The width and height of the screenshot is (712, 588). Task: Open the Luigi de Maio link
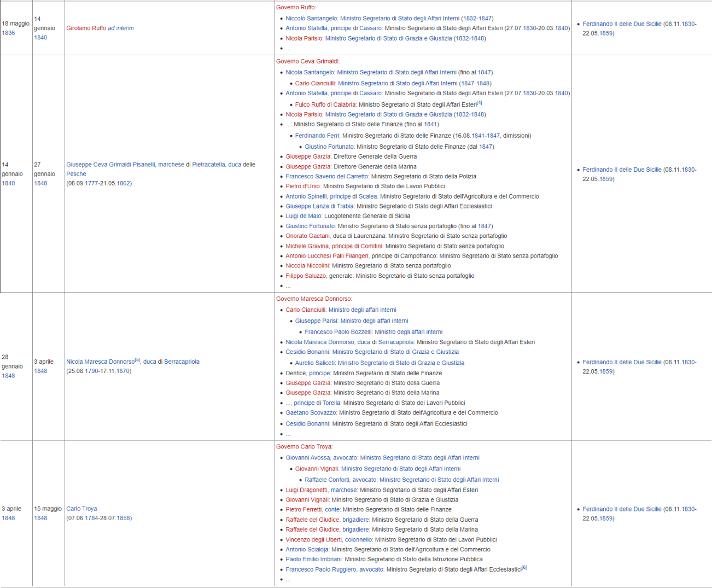click(x=304, y=216)
